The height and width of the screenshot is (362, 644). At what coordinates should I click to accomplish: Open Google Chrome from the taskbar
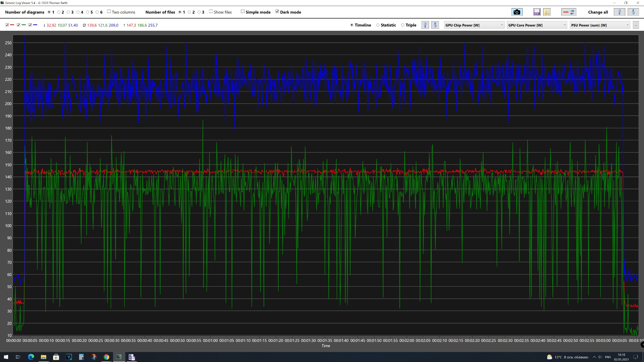[106, 357]
